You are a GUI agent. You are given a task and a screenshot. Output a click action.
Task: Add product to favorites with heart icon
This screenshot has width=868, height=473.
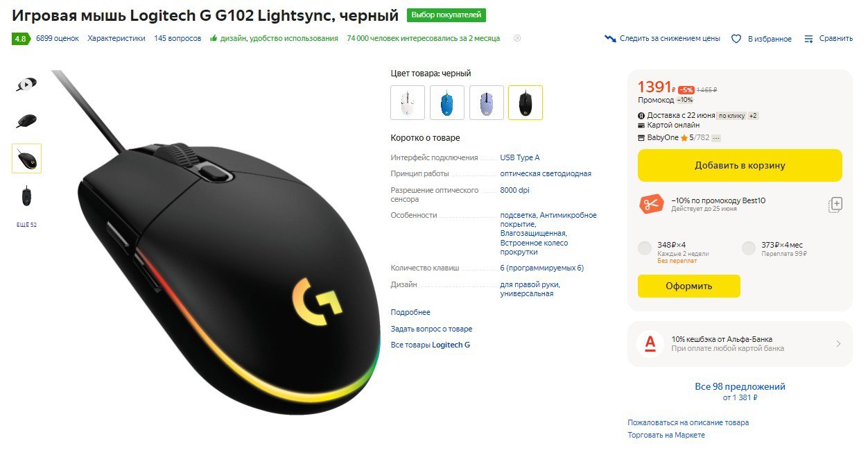pos(736,39)
